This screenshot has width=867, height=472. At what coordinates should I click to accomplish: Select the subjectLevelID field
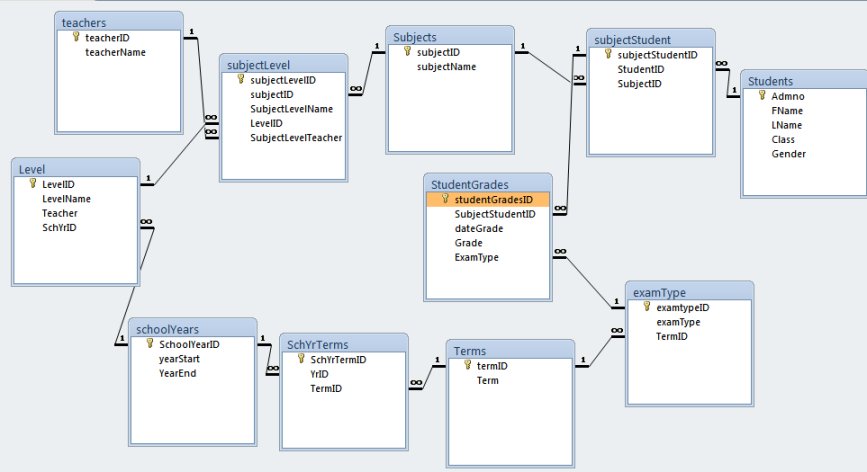pyautogui.click(x=284, y=80)
